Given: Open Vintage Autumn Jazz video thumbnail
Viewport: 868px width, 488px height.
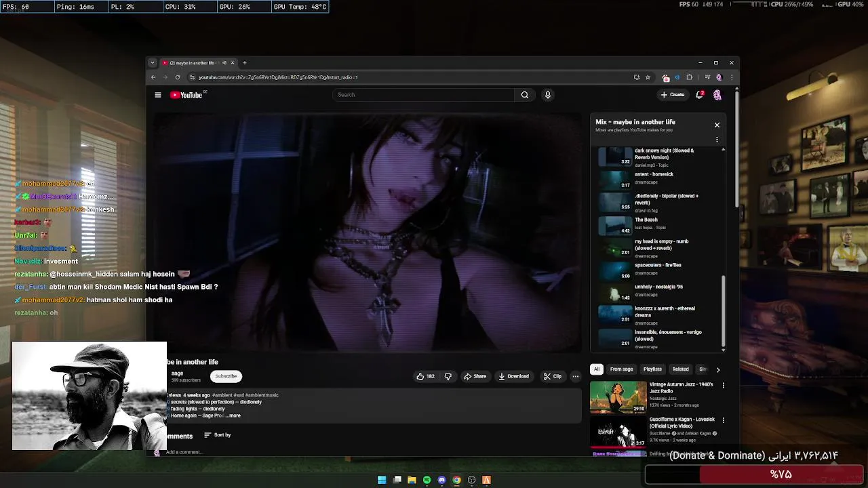Looking at the screenshot, I should click(x=618, y=396).
